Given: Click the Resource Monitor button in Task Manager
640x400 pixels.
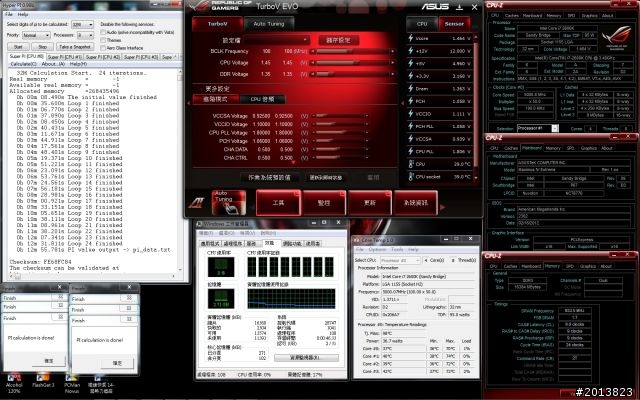Looking at the screenshot, I should pos(307,358).
